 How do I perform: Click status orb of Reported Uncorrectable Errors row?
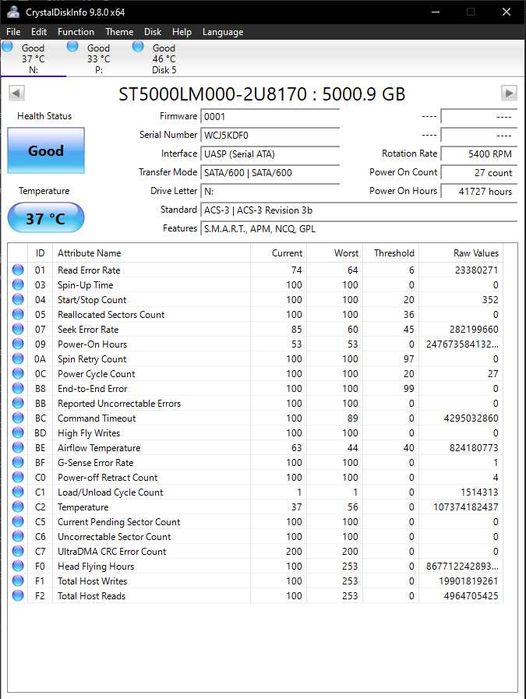coord(18,403)
